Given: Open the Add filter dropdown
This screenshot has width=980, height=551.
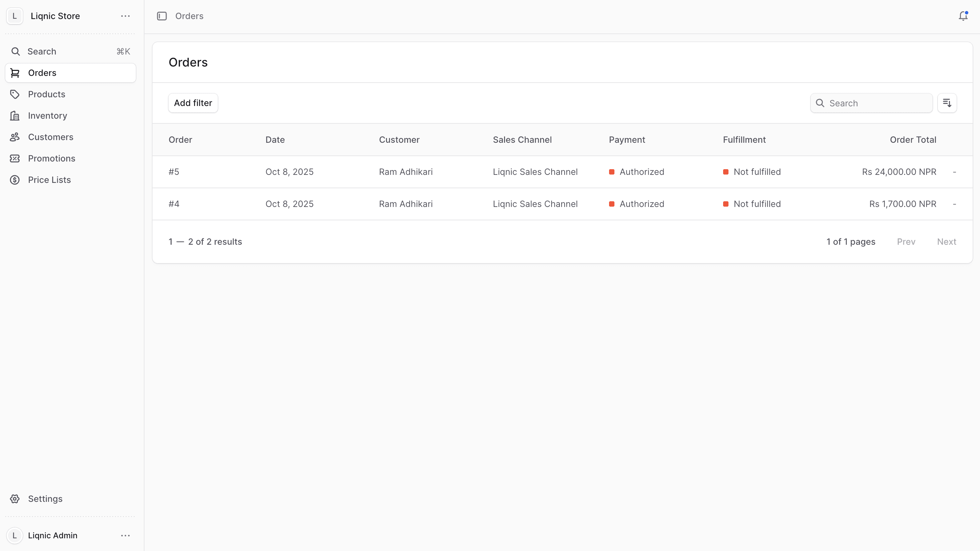Looking at the screenshot, I should 193,103.
